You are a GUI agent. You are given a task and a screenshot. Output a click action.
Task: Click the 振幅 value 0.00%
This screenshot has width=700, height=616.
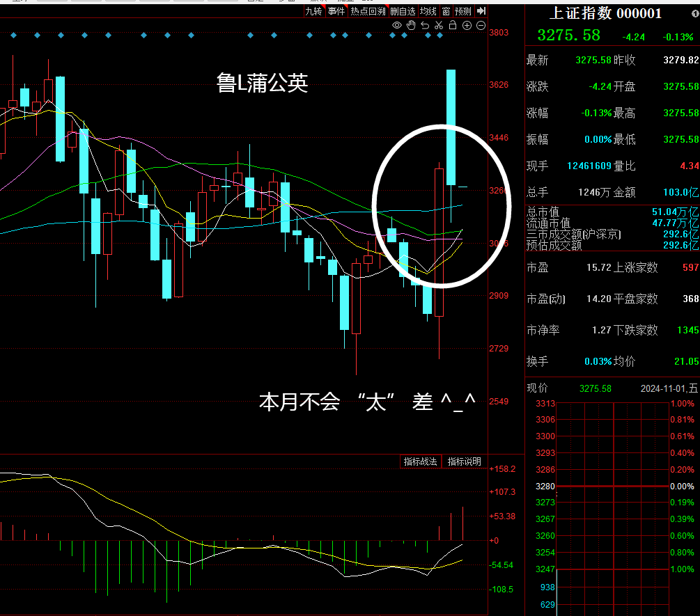click(x=598, y=140)
